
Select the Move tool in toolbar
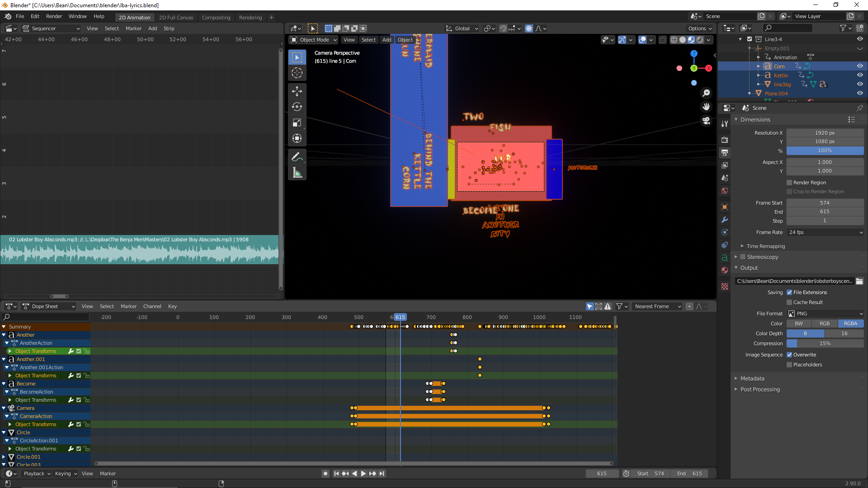tap(297, 90)
